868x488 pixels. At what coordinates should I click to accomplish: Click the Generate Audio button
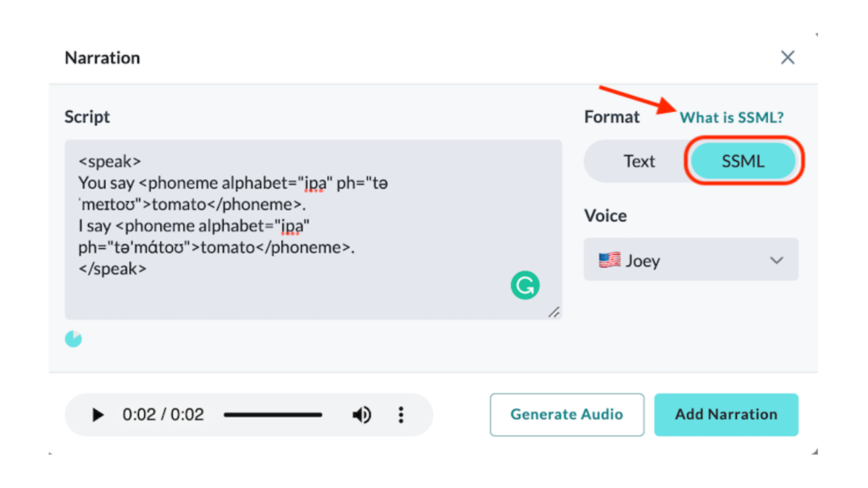pos(566,414)
